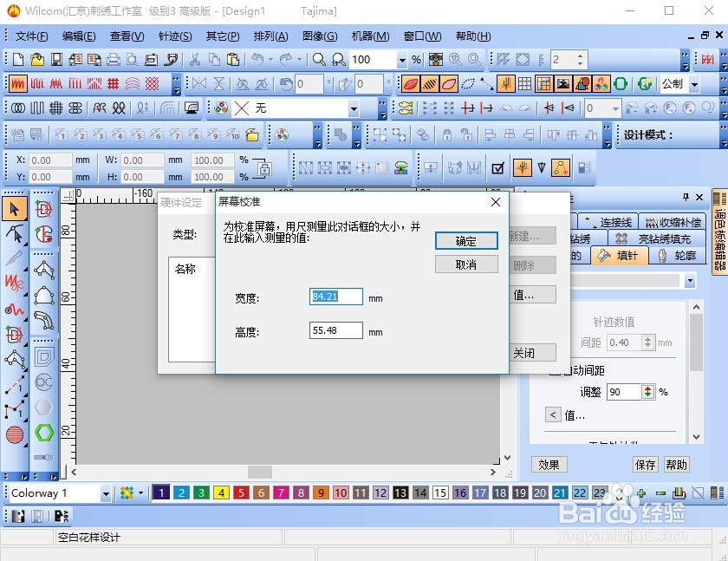Viewport: 728px width, 561px height.
Task: Activate the reshape node tool
Action: pos(15,234)
